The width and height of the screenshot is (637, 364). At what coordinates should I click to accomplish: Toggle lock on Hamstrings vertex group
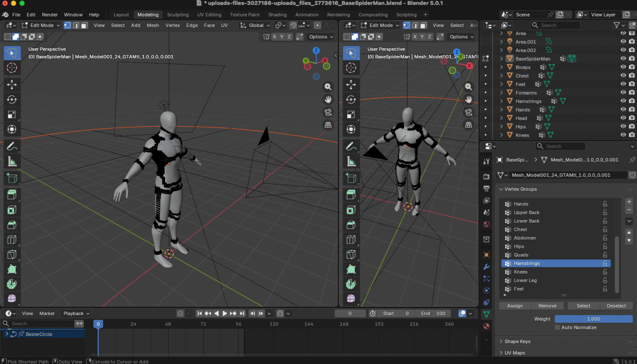tap(605, 264)
